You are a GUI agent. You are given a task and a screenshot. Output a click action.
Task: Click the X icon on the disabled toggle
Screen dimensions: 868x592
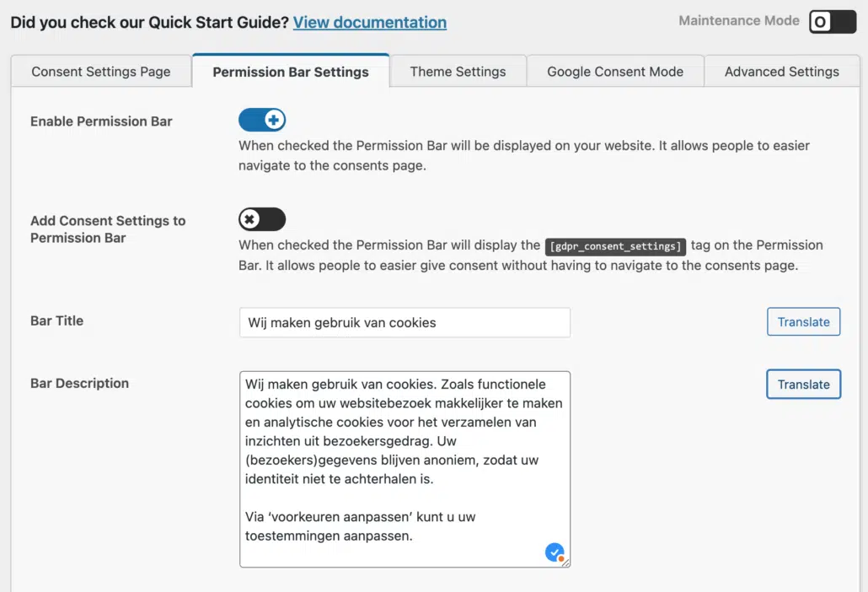pos(249,219)
